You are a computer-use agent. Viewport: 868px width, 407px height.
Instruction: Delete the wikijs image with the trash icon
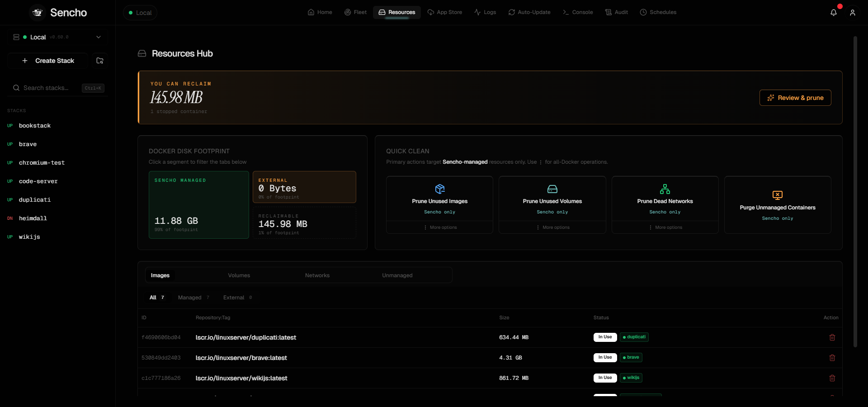(x=832, y=378)
